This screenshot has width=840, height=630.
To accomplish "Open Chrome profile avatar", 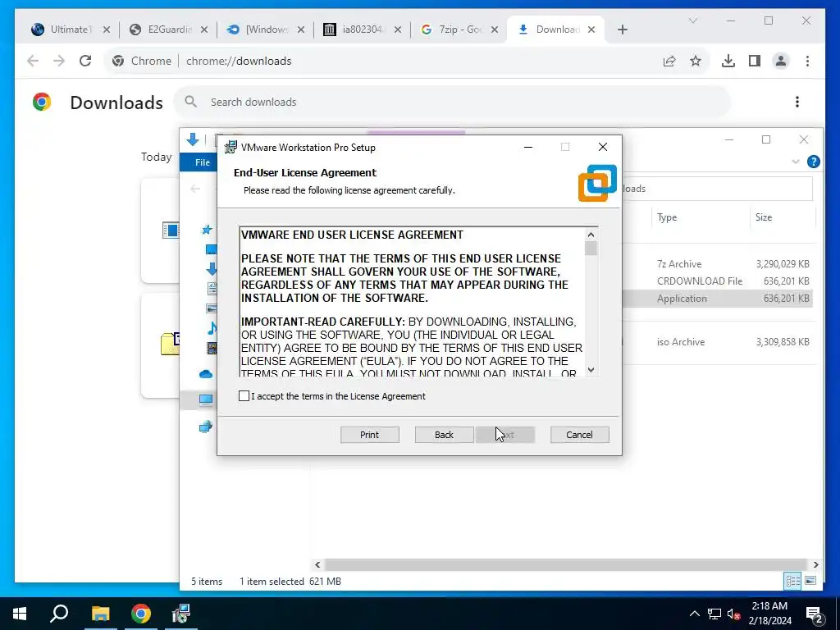I will pos(781,61).
